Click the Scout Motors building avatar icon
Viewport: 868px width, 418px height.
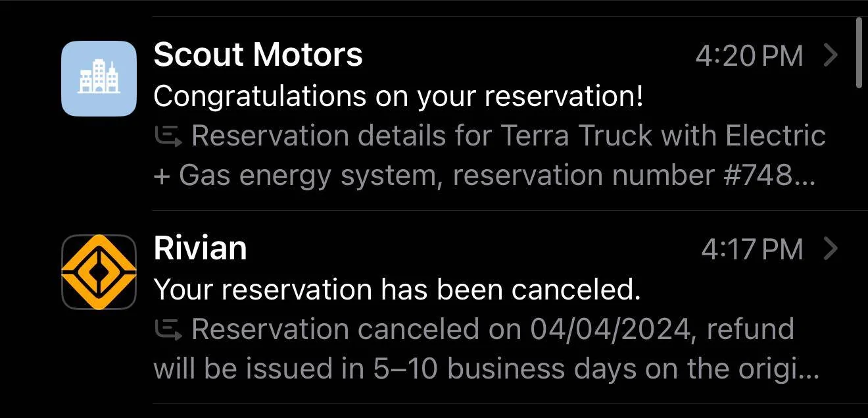pyautogui.click(x=99, y=78)
